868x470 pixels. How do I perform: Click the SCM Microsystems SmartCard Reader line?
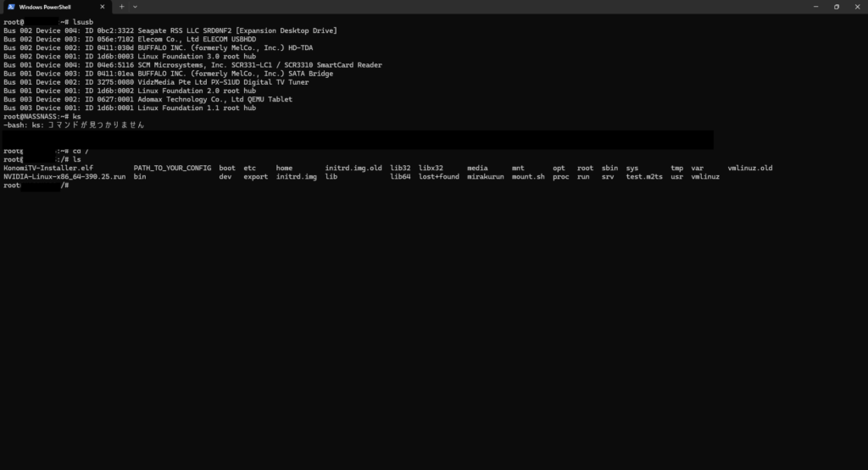point(192,65)
